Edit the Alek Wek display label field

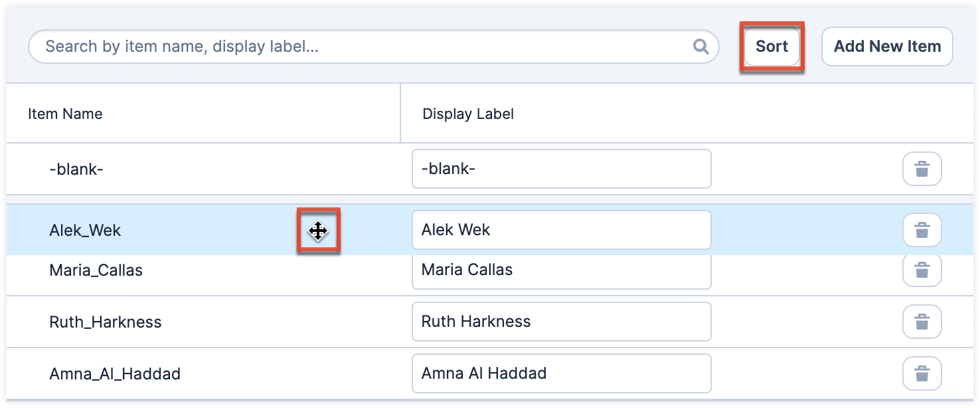560,230
